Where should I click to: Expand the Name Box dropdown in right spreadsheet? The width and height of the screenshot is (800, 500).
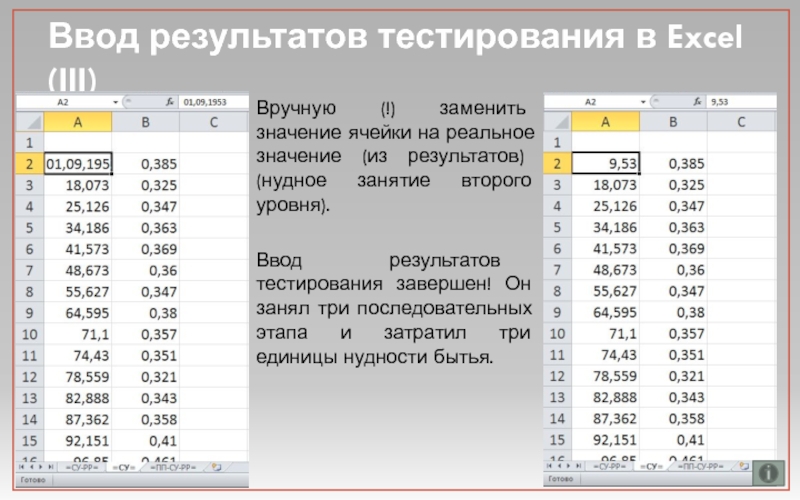645,102
